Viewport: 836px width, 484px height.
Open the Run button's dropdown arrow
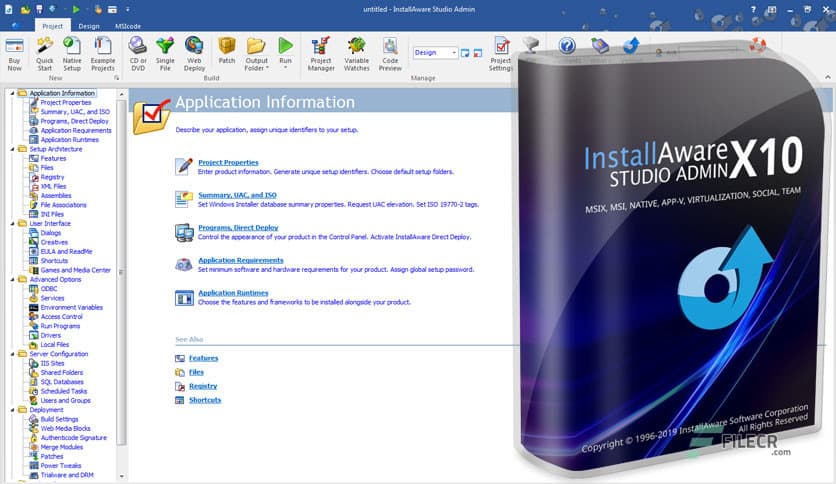point(286,68)
